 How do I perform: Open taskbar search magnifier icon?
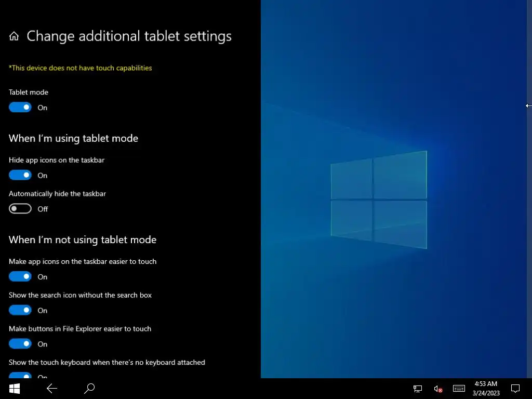click(89, 389)
